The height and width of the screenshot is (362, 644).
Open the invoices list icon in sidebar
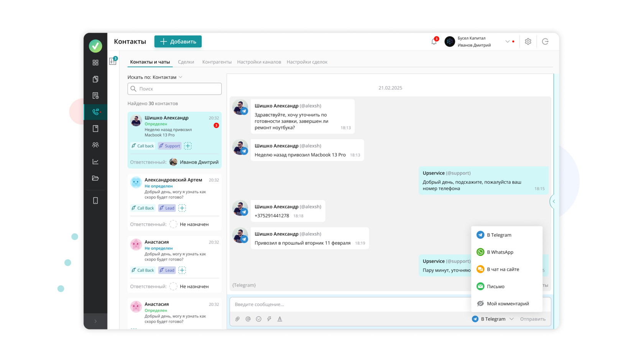point(95,95)
